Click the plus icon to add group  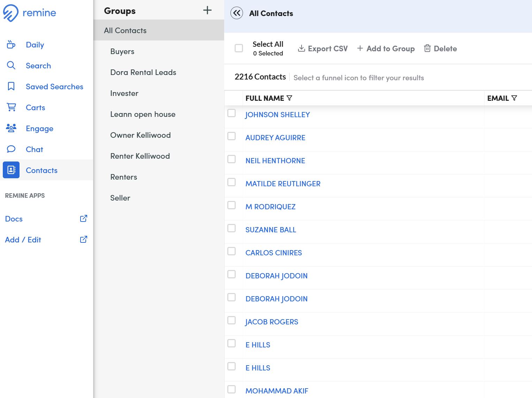[207, 10]
